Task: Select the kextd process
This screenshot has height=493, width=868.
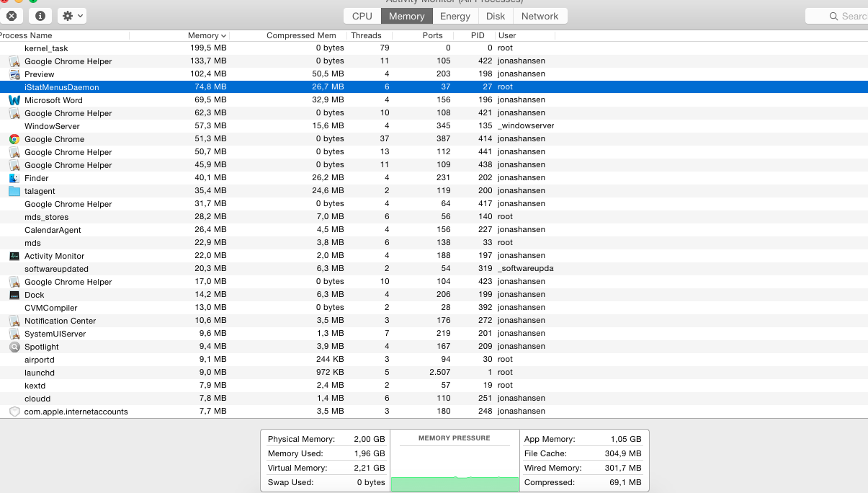Action: 434,386
